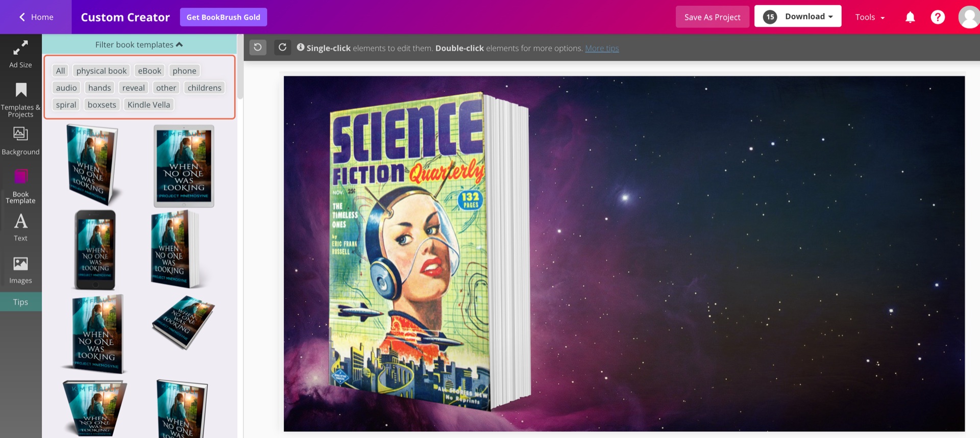
Task: Click Get BookBrush Gold button
Action: pos(223,17)
